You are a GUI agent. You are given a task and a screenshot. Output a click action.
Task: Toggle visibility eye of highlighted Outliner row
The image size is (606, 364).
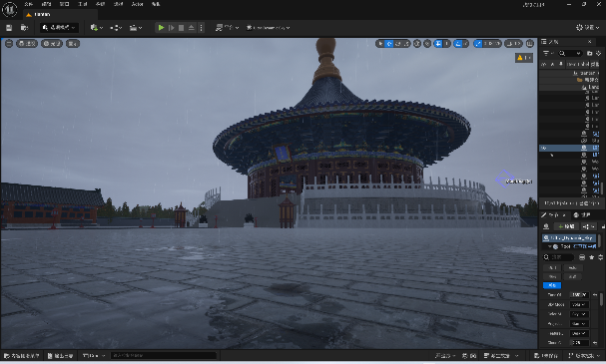point(543,148)
